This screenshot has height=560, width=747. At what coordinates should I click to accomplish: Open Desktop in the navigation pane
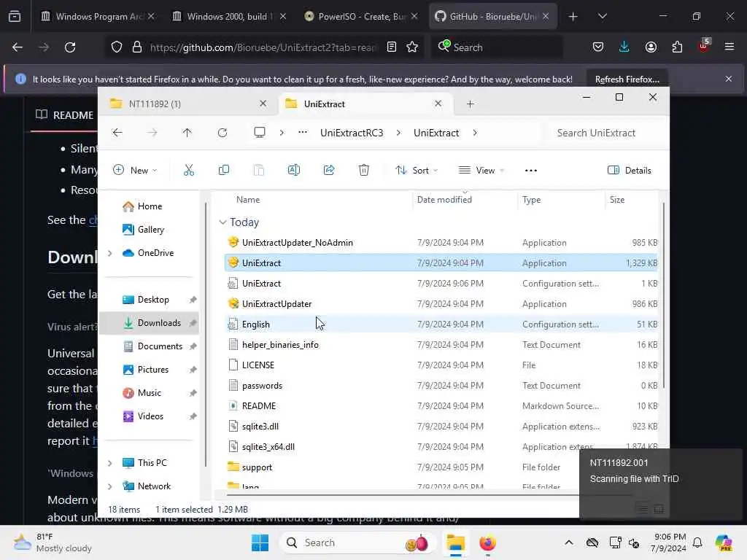[x=153, y=300]
